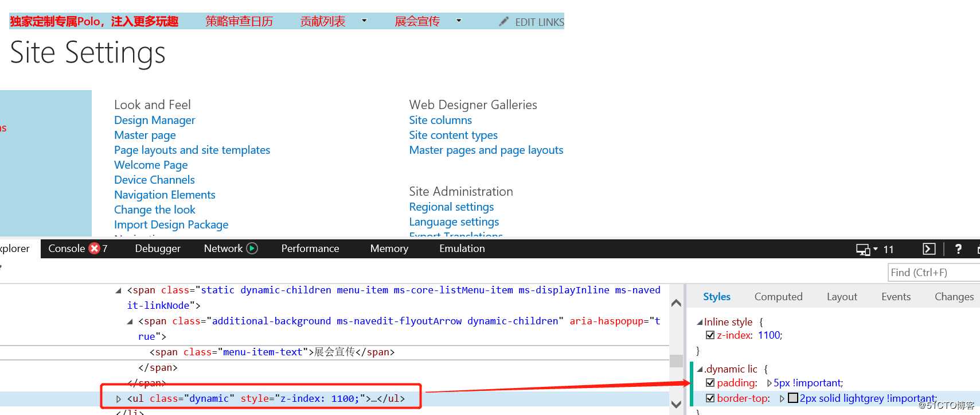Select the menu-item-text span row
The height and width of the screenshot is (415, 980).
point(335,352)
